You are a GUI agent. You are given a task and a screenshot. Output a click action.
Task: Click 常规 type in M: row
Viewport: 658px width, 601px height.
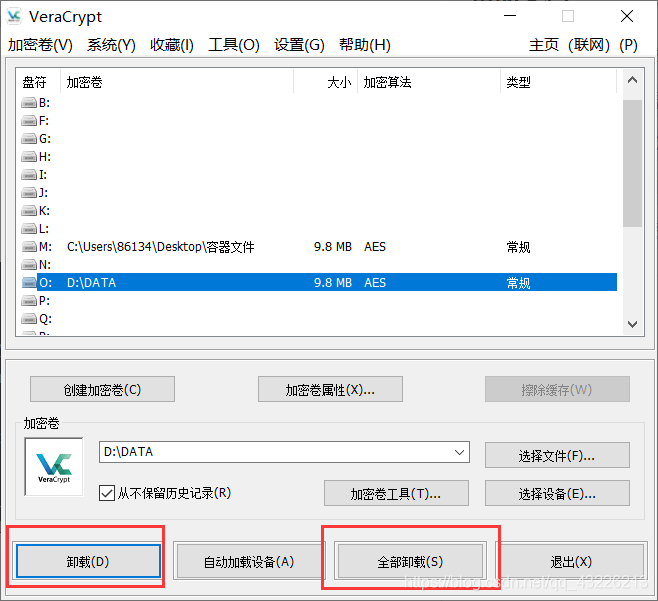tap(518, 247)
